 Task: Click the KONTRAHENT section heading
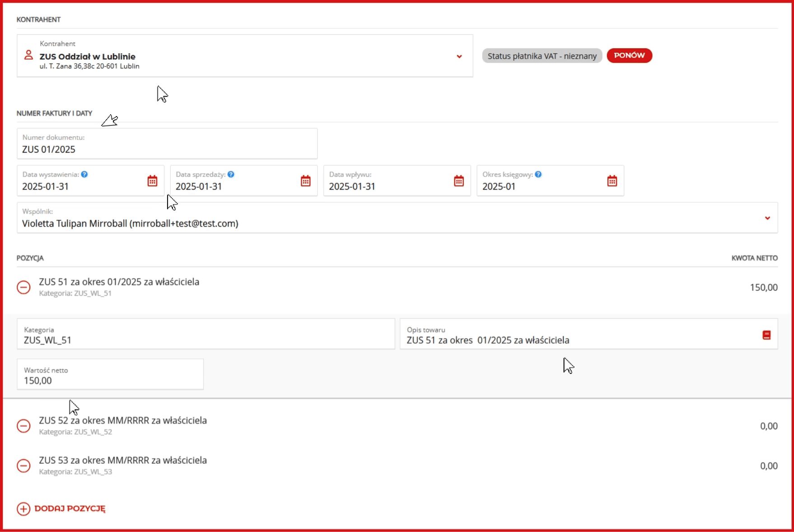tap(38, 19)
